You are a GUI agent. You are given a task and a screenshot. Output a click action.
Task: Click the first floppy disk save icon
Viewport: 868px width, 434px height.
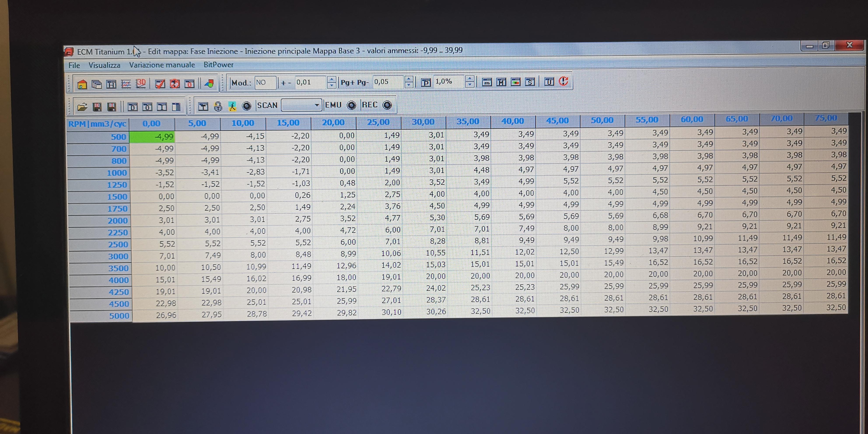[97, 107]
